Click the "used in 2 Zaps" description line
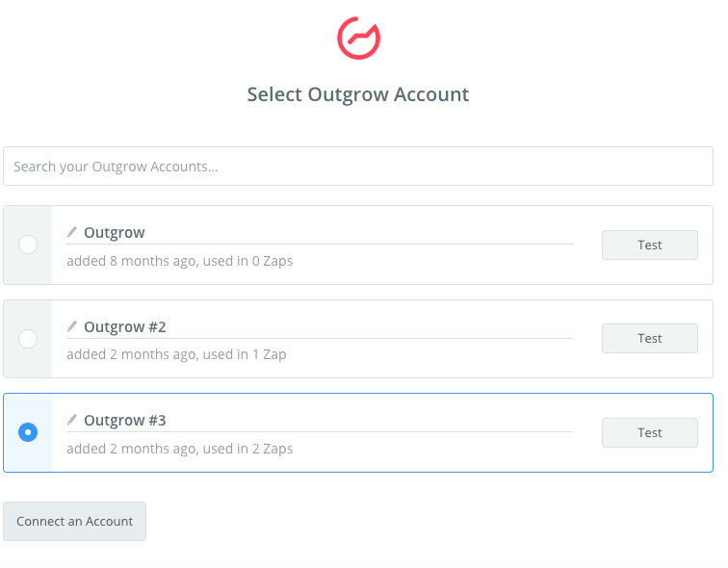This screenshot has width=728, height=568. tap(179, 449)
